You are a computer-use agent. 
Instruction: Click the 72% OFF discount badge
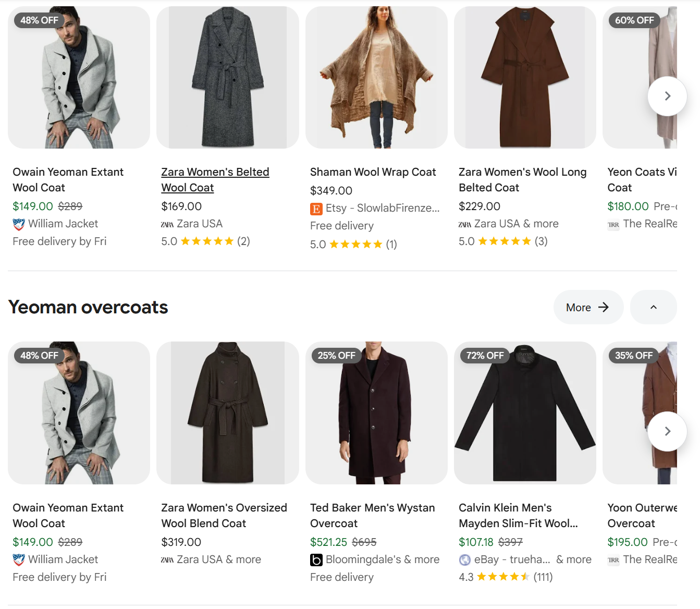[485, 356]
